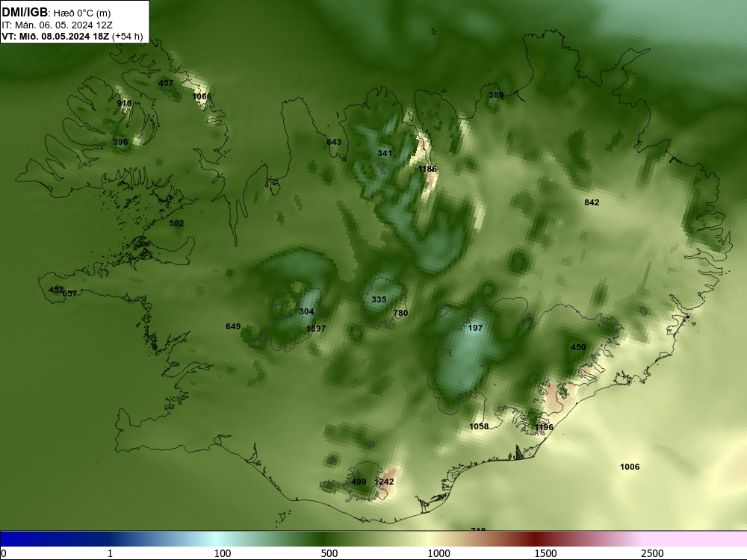Click the 389 value in the northeast
Image resolution: width=747 pixels, height=560 pixels.
[x=496, y=96]
